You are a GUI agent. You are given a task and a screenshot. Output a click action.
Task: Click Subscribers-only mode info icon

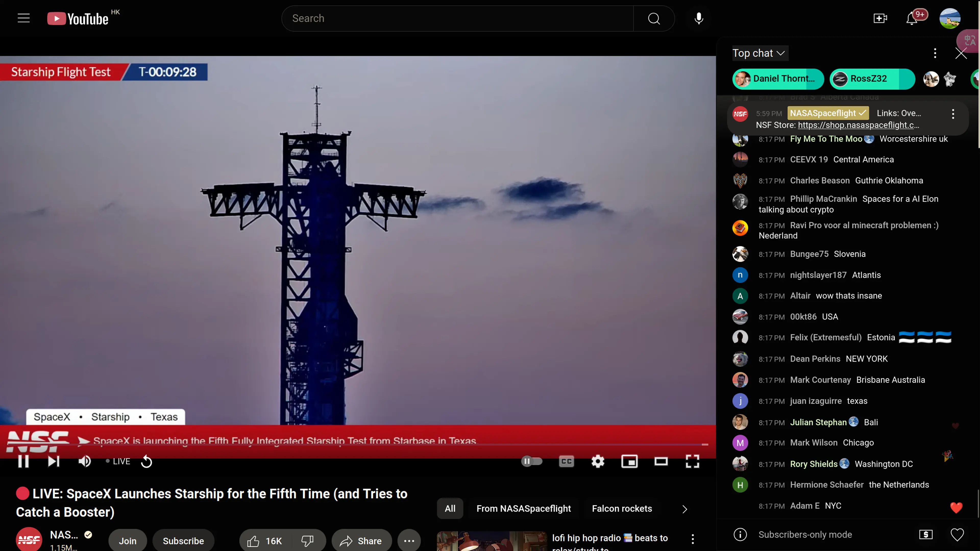point(740,534)
